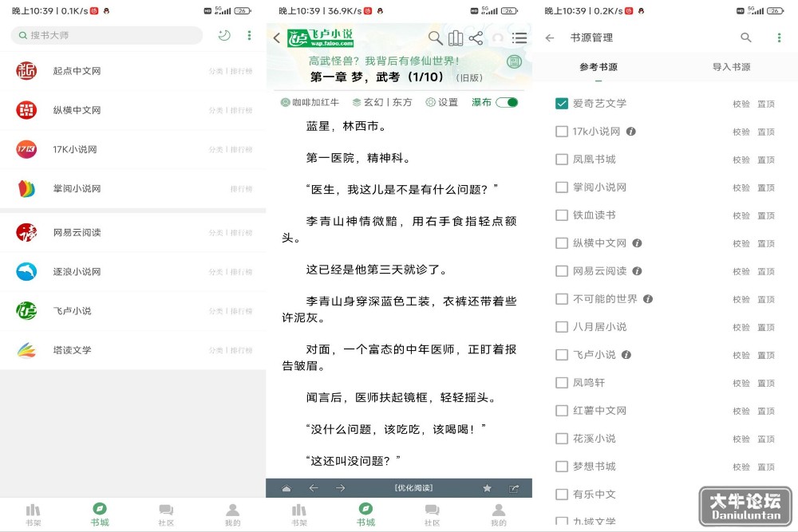
Task: Tap the 17K小说网 logo icon
Action: (x=26, y=149)
